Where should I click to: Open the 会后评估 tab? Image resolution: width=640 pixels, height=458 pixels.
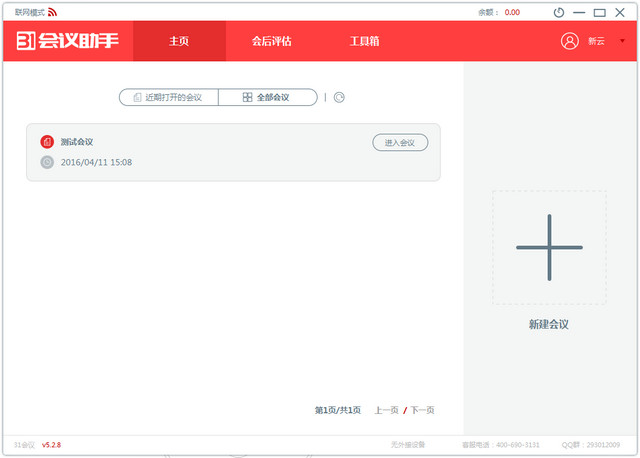[270, 41]
